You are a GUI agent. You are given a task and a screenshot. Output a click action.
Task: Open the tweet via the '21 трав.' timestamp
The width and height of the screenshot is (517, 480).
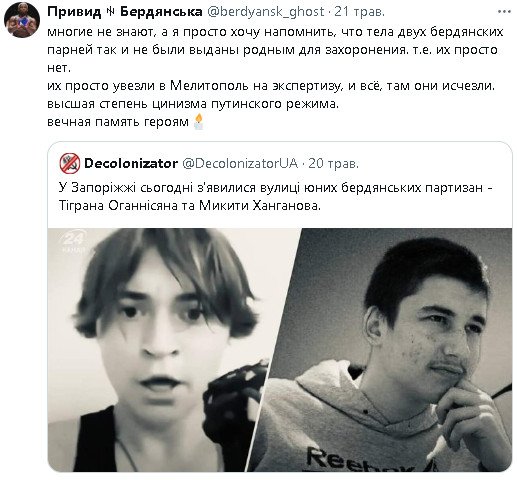(360, 12)
